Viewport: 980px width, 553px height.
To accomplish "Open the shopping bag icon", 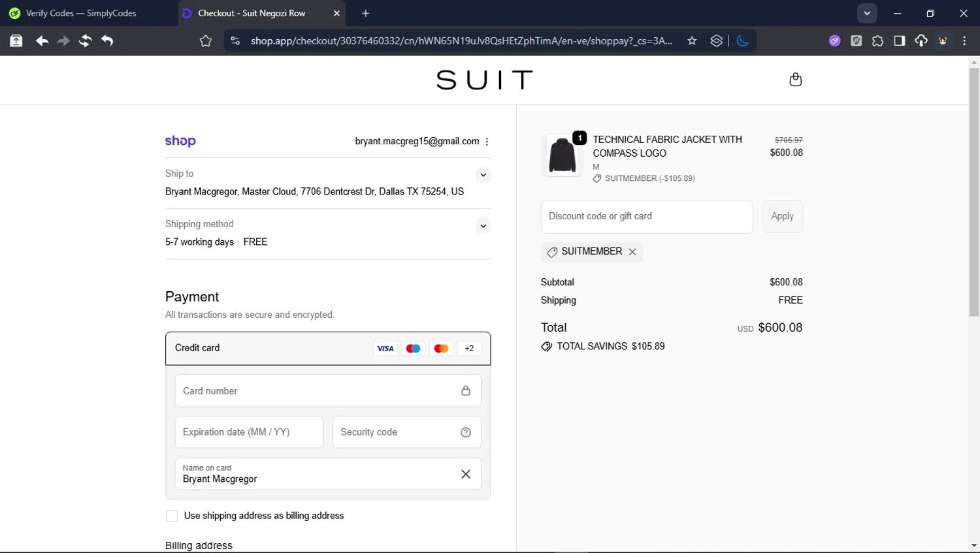I will (x=795, y=80).
